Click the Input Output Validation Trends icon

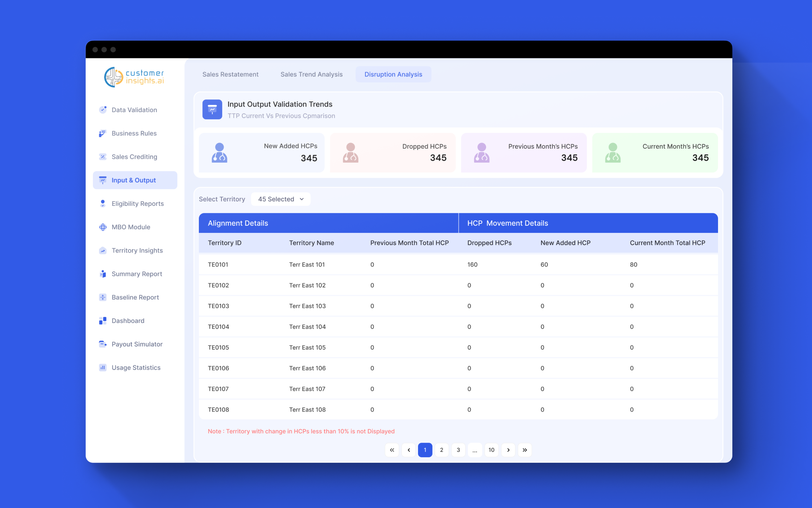pyautogui.click(x=212, y=110)
